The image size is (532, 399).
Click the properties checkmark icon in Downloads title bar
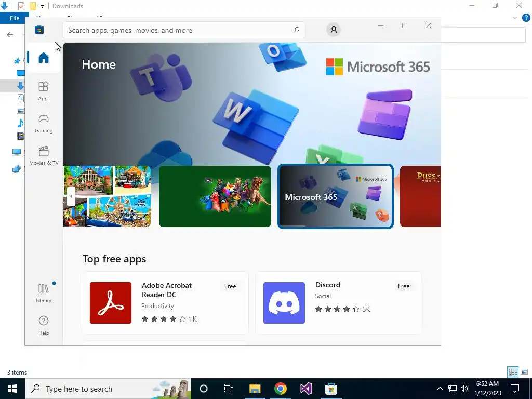coord(21,6)
